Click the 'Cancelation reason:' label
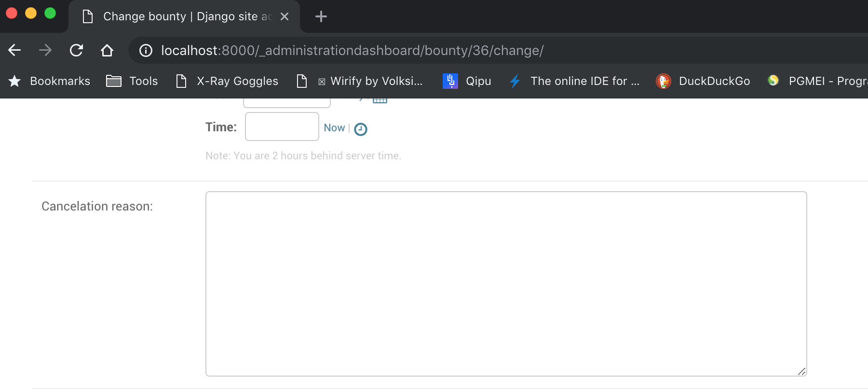The height and width of the screenshot is (392, 868). coord(97,206)
